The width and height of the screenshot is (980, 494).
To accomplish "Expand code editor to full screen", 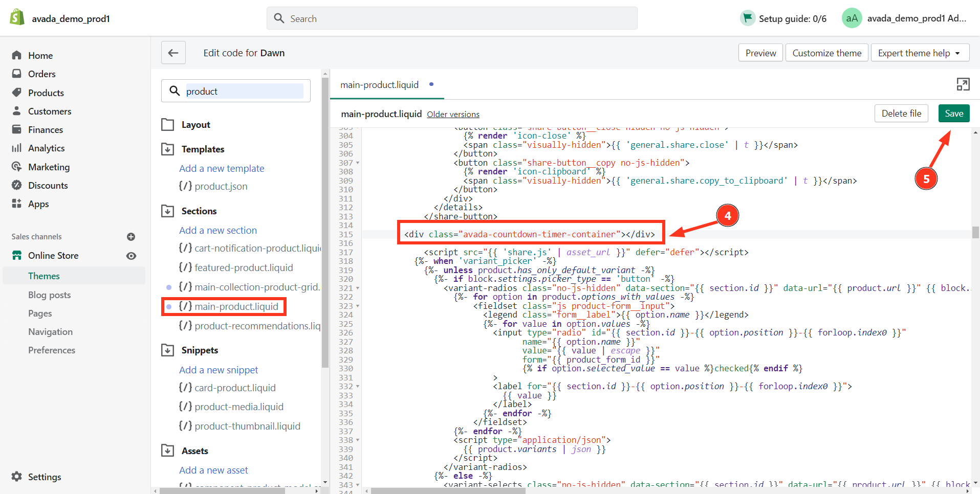I will click(x=963, y=84).
